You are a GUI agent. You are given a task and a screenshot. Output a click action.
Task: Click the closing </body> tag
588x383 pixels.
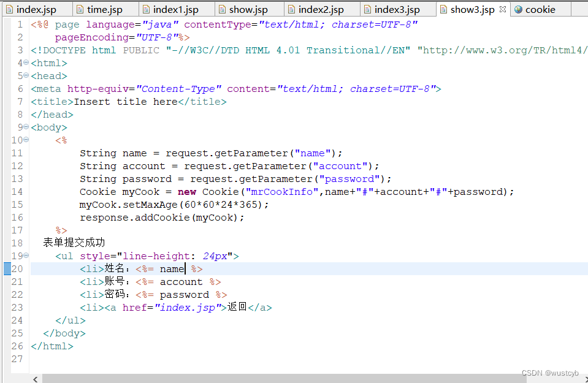(64, 333)
